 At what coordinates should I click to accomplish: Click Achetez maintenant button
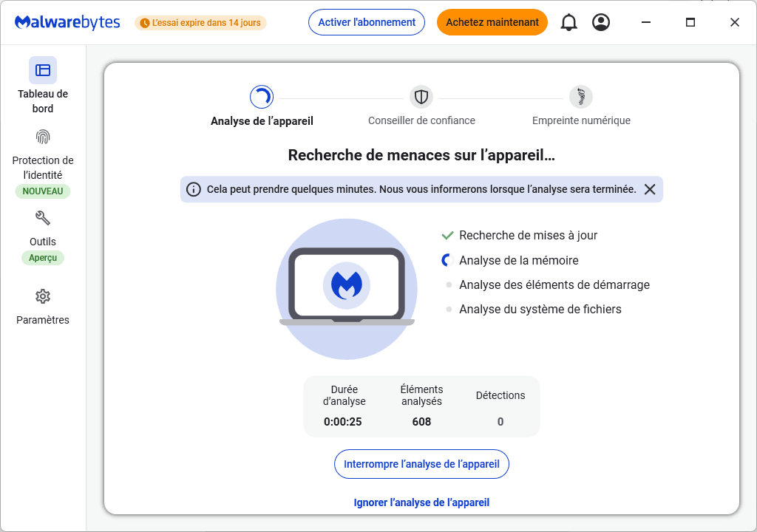coord(492,22)
